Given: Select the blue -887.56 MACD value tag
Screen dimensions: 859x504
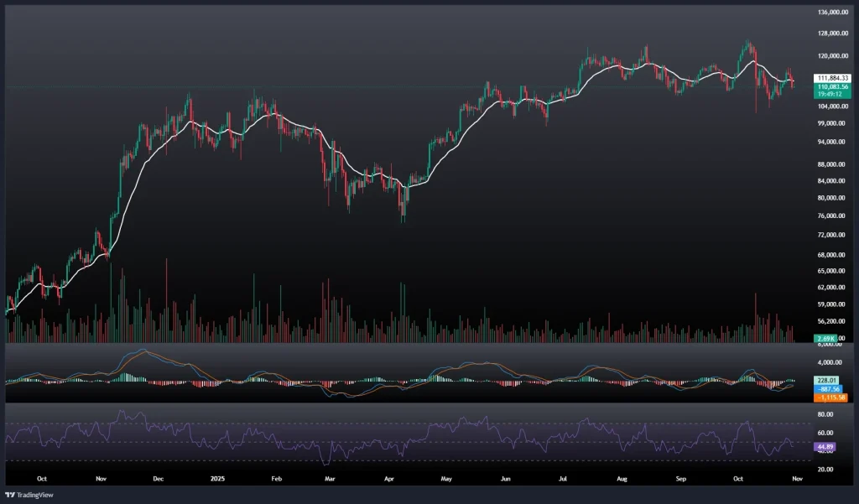Looking at the screenshot, I should point(827,388).
